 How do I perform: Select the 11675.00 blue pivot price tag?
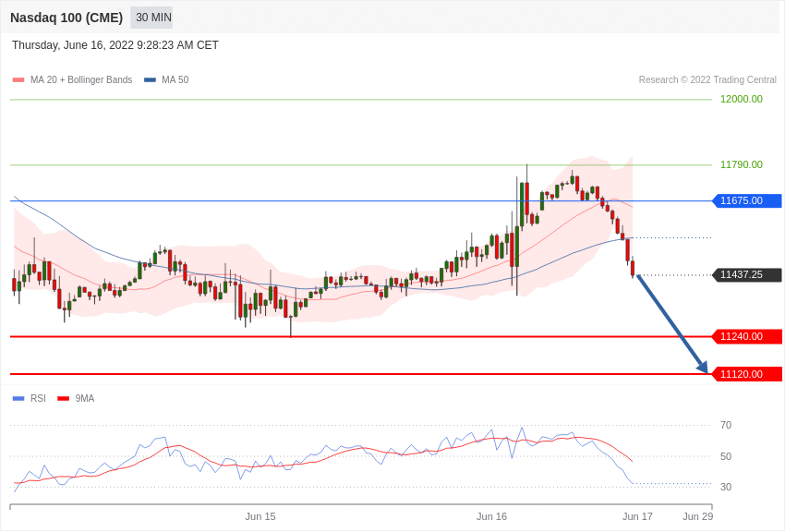[x=746, y=200]
